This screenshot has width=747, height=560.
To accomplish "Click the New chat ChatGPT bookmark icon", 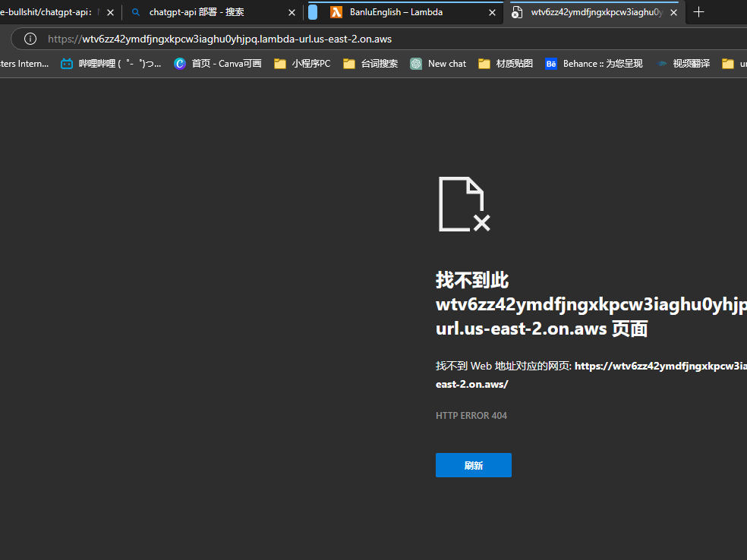I will (x=416, y=64).
